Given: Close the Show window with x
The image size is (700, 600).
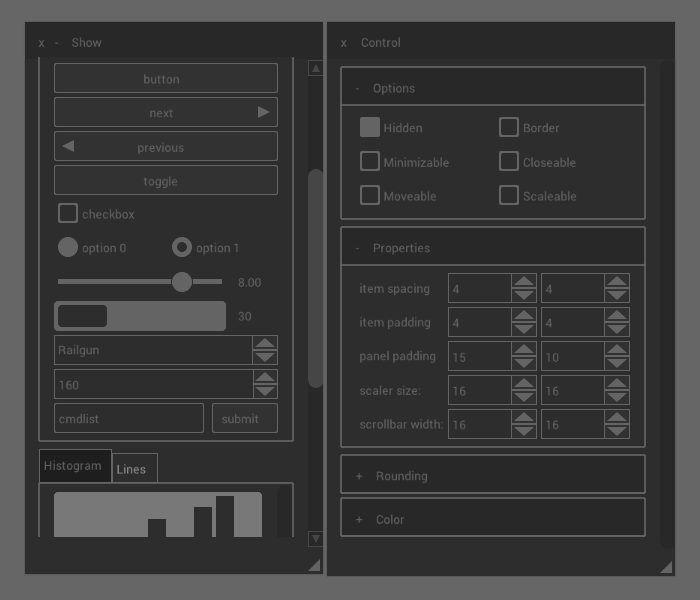Looking at the screenshot, I should coord(42,43).
